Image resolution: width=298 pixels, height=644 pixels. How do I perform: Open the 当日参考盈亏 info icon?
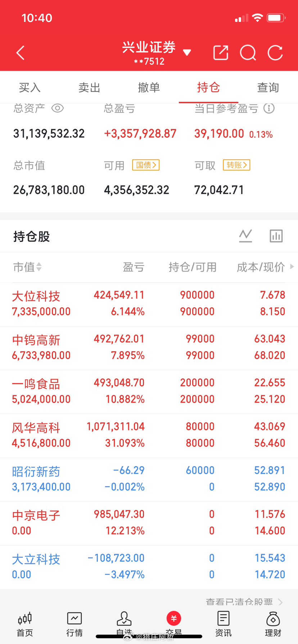tap(269, 108)
